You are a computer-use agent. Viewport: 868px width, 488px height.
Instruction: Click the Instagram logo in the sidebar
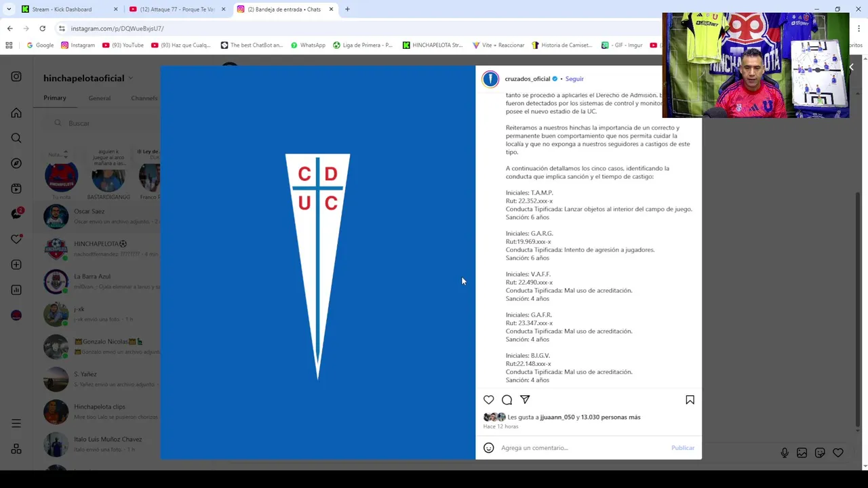pos(16,77)
